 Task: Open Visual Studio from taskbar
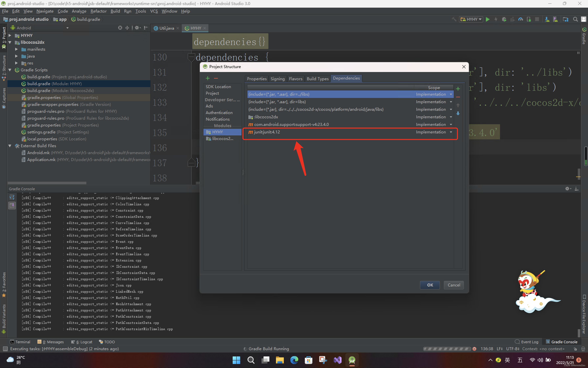tap(337, 360)
